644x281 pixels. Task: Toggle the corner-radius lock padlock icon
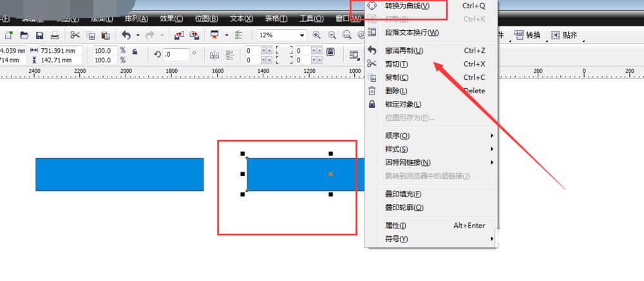point(330,51)
